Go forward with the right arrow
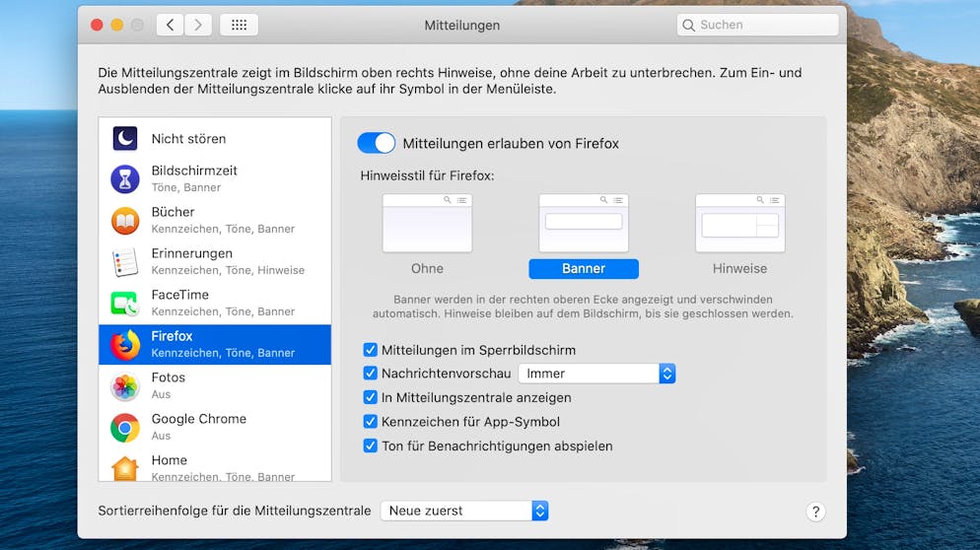The image size is (980, 550). pyautogui.click(x=198, y=25)
